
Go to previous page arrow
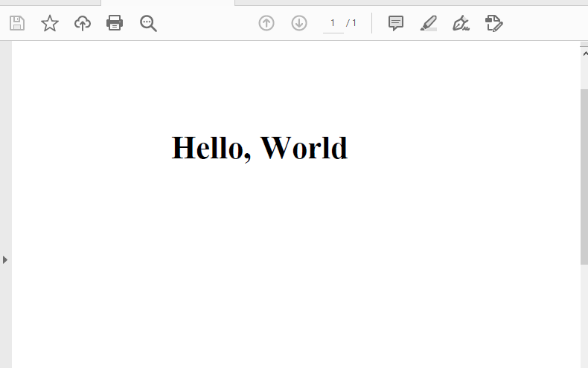pos(266,23)
